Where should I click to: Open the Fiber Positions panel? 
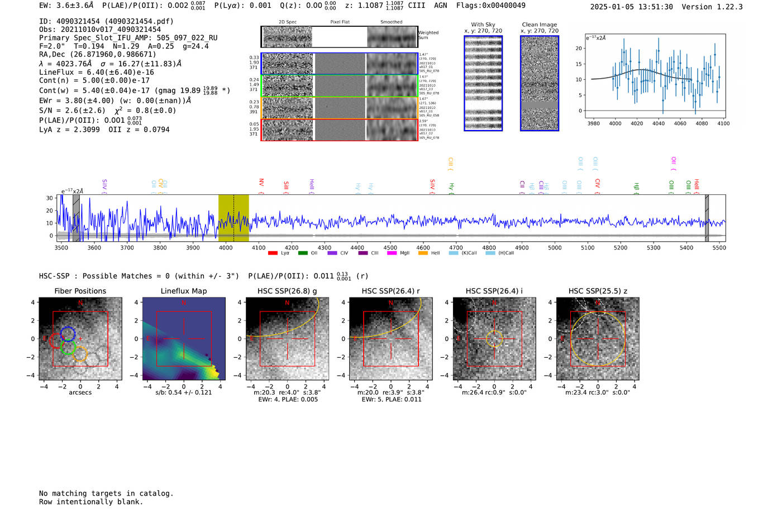[x=80, y=339]
